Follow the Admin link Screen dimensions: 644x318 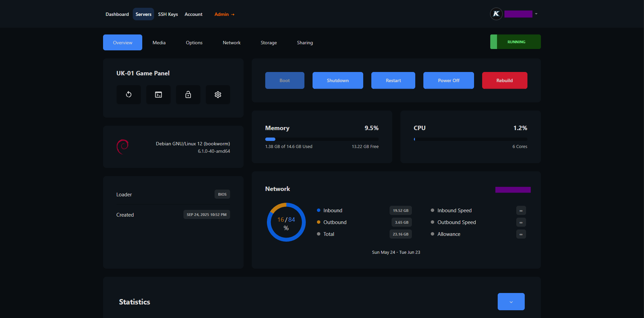pyautogui.click(x=225, y=14)
